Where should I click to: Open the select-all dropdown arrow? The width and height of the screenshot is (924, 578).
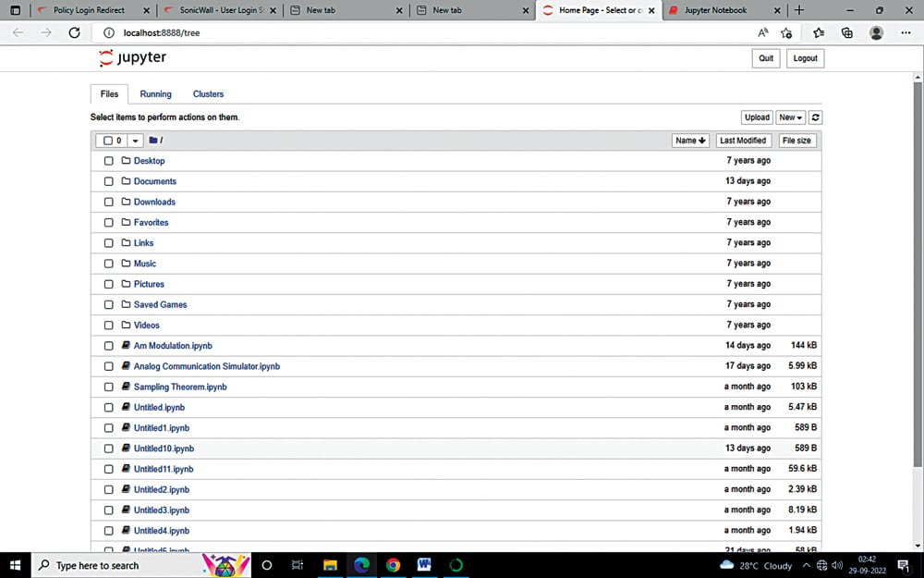(136, 141)
